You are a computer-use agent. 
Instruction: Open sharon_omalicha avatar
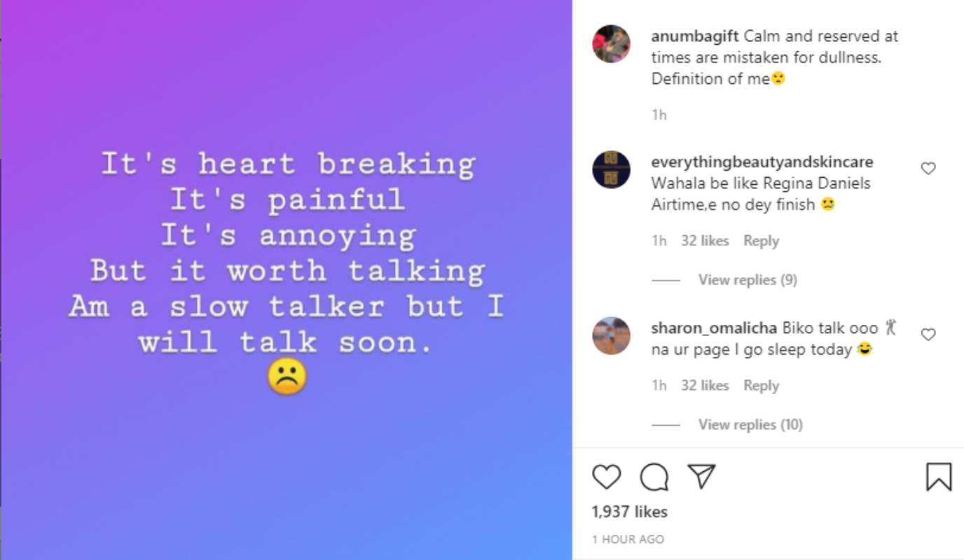pyautogui.click(x=611, y=336)
